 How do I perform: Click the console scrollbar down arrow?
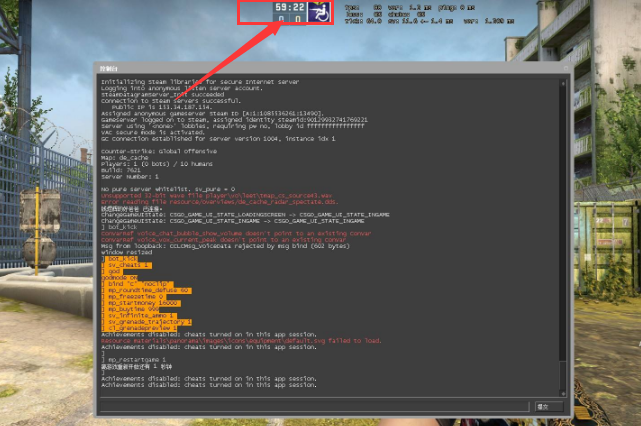click(563, 393)
